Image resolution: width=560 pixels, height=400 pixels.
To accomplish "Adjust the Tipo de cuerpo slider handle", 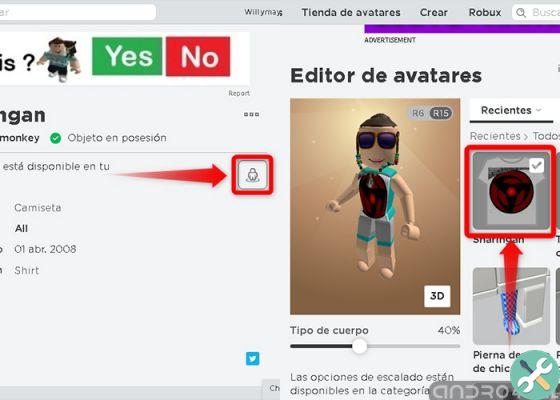I will tap(359, 346).
